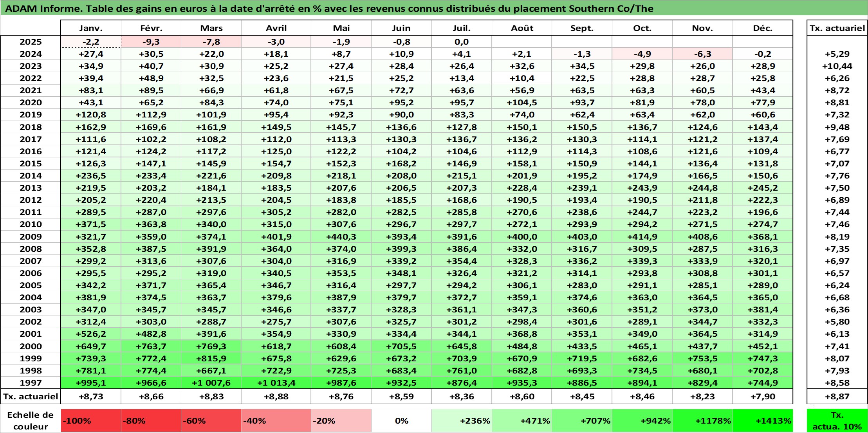Select cell +995,1 in Janv. 1997

pyautogui.click(x=91, y=382)
